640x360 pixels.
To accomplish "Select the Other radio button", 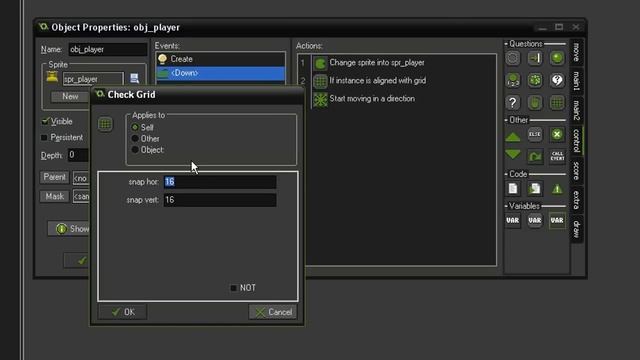I will 135,139.
